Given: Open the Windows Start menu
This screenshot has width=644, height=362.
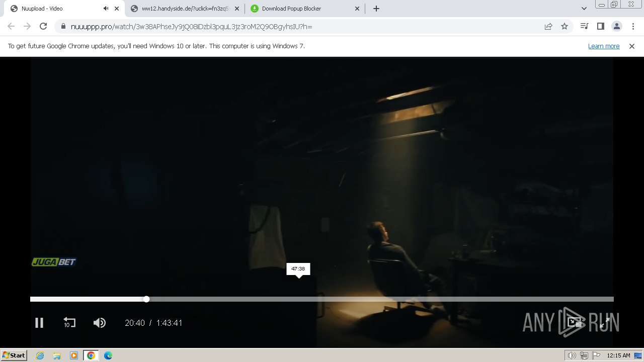Looking at the screenshot, I should [x=14, y=355].
